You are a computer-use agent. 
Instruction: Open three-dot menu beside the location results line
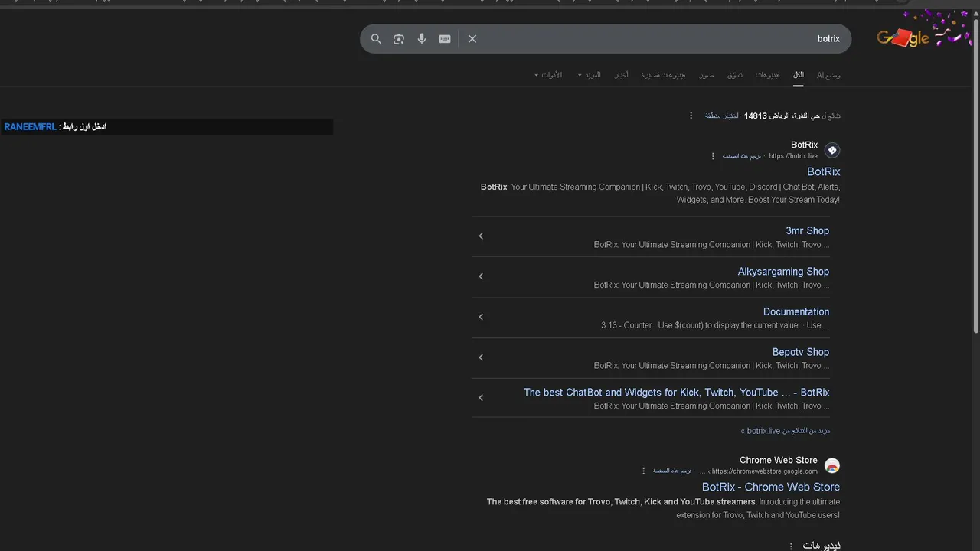point(691,116)
